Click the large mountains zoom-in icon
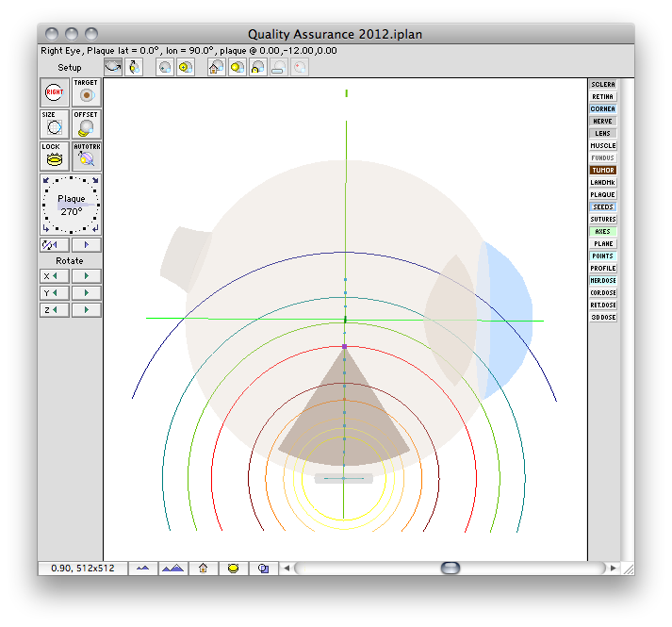Image resolution: width=672 pixels, height=627 pixels. (173, 569)
